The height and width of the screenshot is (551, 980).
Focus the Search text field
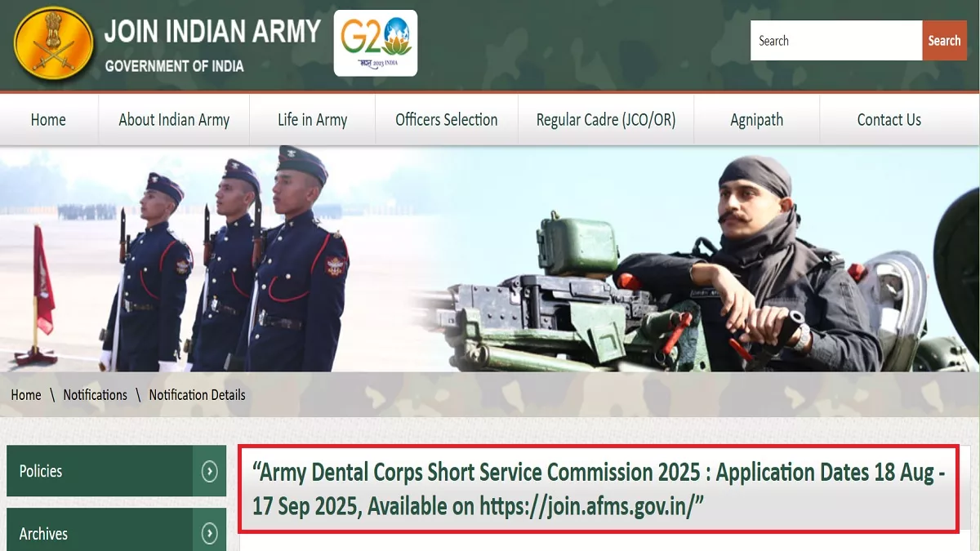click(x=835, y=41)
